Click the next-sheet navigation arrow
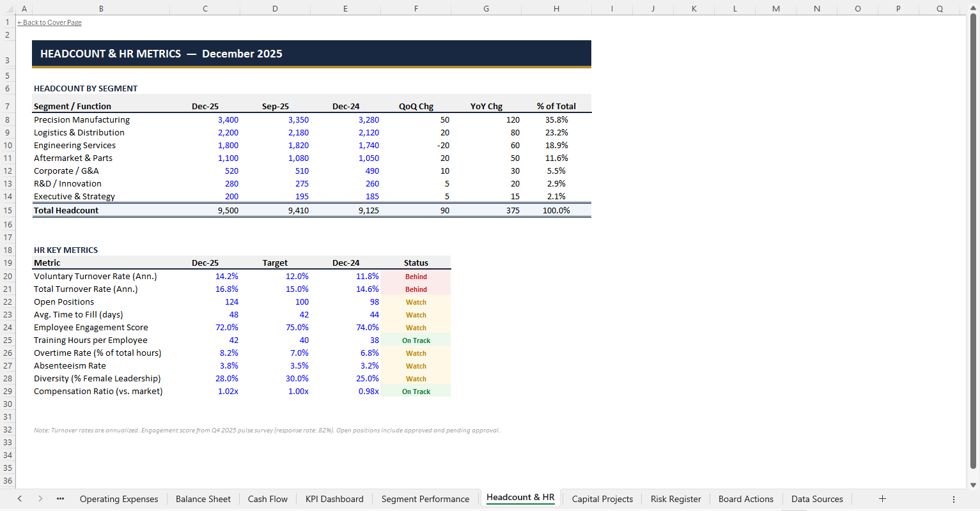The width and height of the screenshot is (980, 511). pos(40,498)
